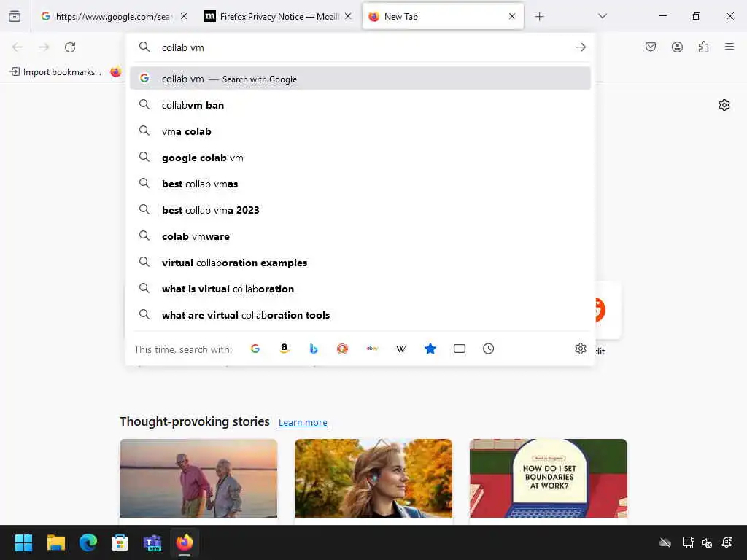Screen dimensions: 747x560
Task: Open the Extensions panel
Action: coord(703,47)
